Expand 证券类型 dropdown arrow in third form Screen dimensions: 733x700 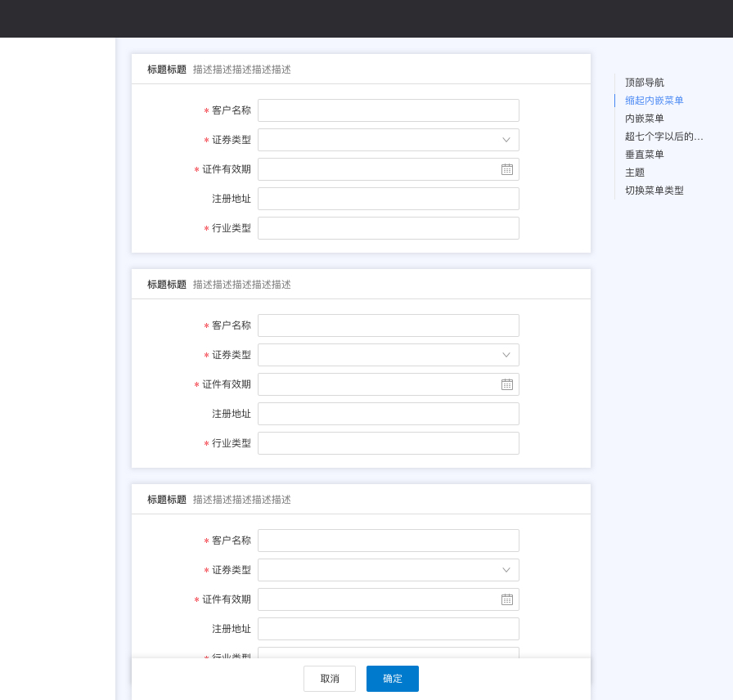(x=506, y=570)
